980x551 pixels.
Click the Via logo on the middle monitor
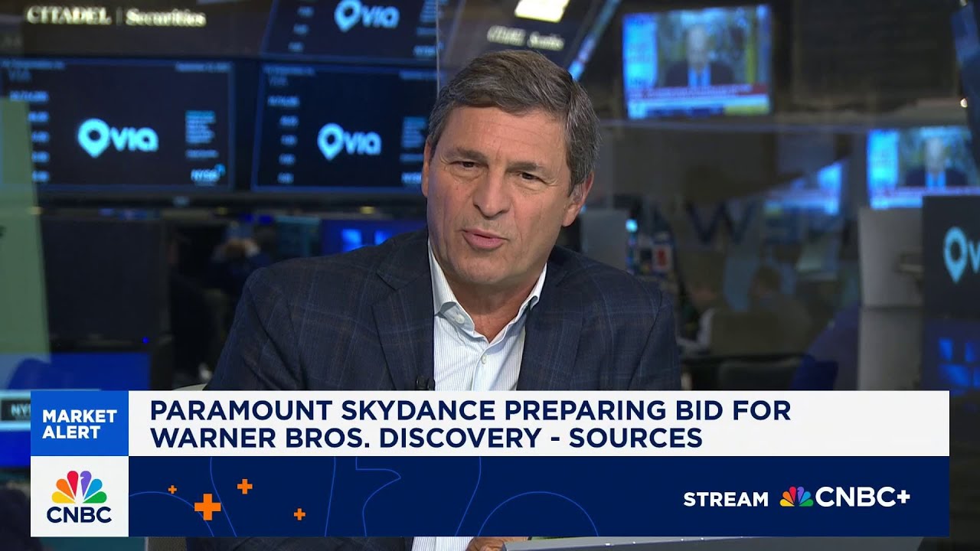[349, 142]
